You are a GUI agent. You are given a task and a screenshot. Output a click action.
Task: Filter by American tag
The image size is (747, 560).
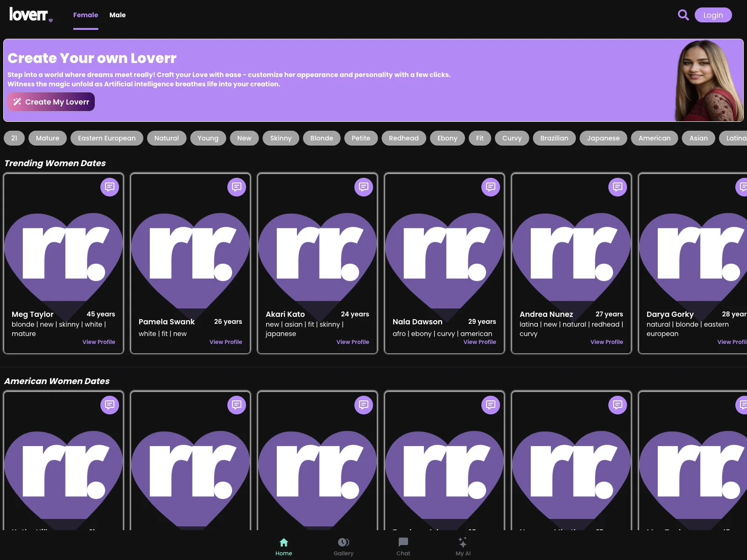click(x=655, y=138)
